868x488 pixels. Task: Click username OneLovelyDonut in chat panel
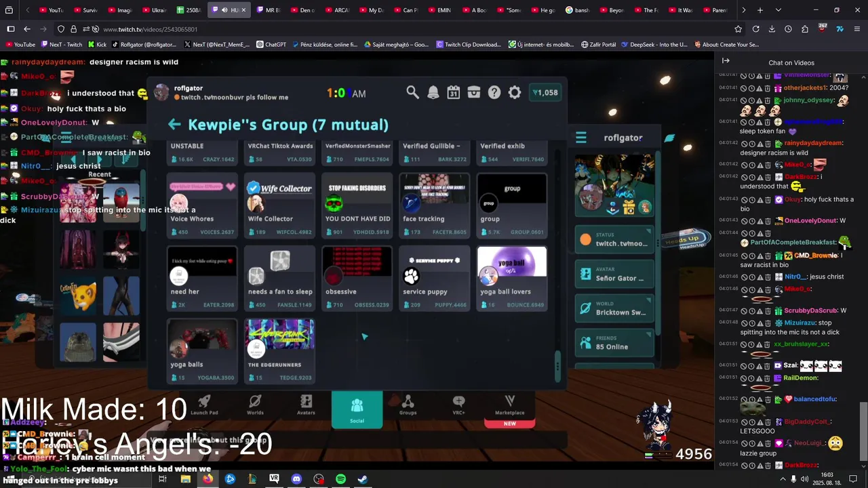810,220
